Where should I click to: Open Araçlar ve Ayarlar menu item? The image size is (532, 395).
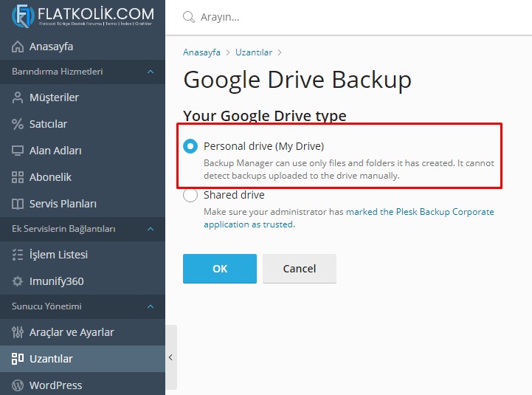pyautogui.click(x=83, y=332)
